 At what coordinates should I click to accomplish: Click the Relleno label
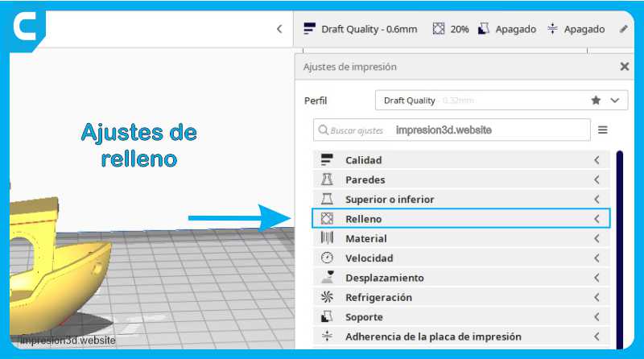point(364,219)
